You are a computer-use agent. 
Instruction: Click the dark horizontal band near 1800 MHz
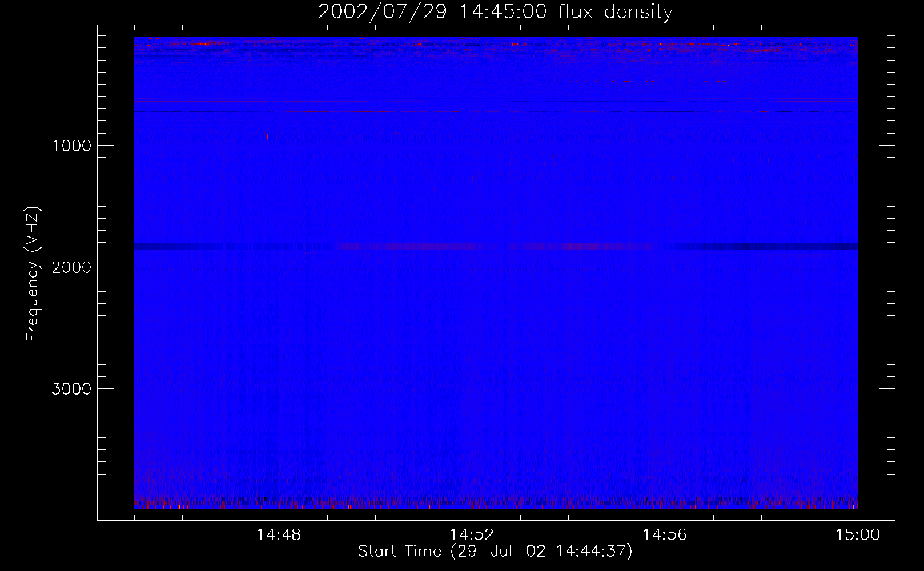496,247
